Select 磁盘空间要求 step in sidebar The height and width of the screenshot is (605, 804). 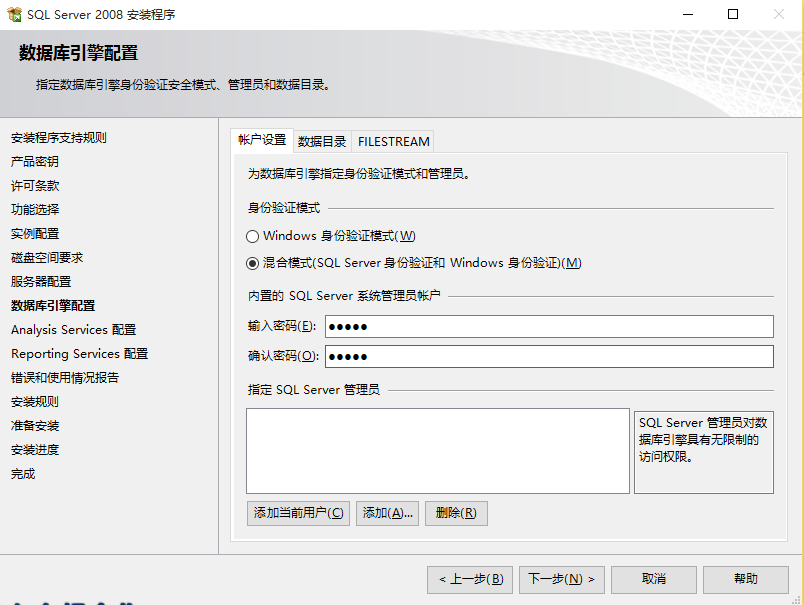coord(47,258)
